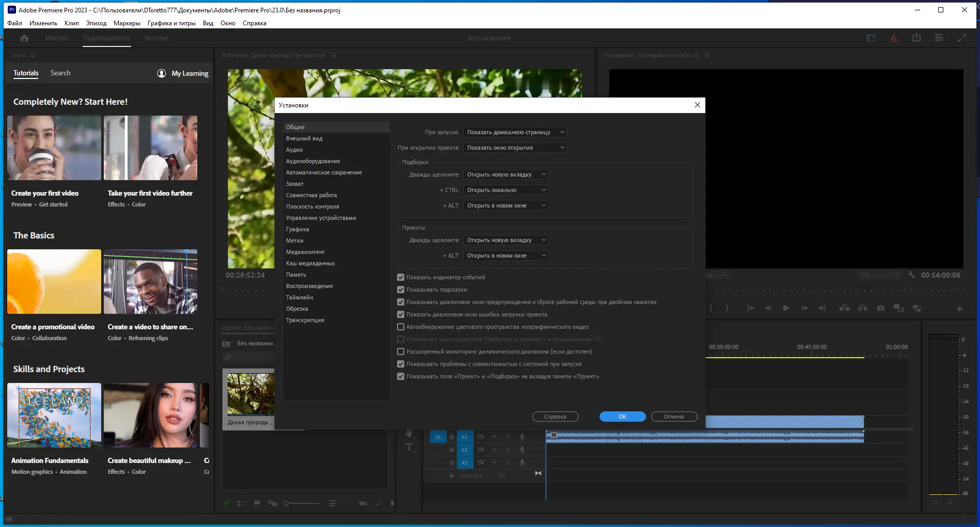Toggle show system compatibility issues at startup

tap(401, 364)
